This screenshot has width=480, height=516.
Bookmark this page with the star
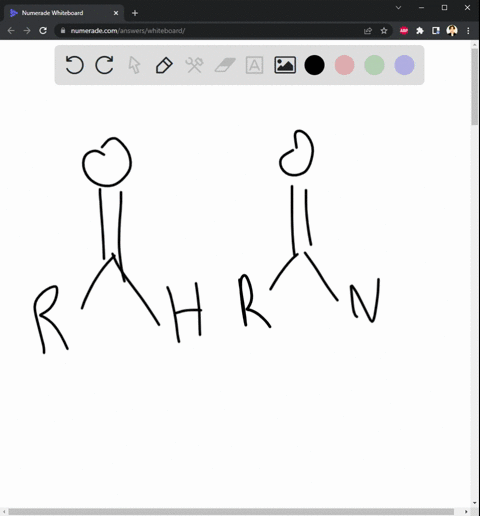pyautogui.click(x=384, y=31)
